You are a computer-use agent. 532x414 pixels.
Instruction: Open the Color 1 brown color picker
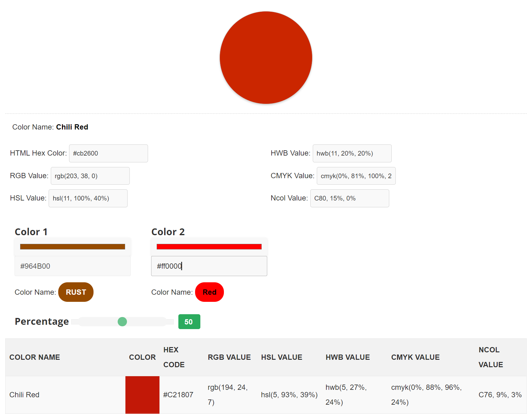[72, 247]
